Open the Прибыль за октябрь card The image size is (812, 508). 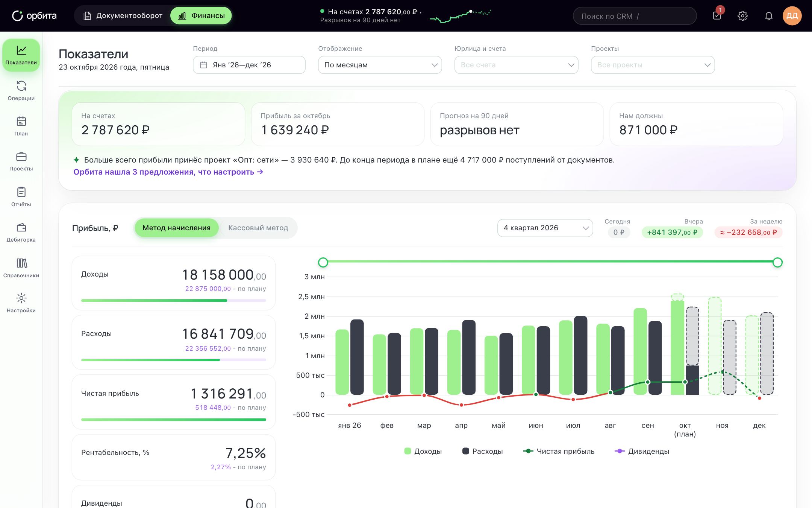pos(338,124)
